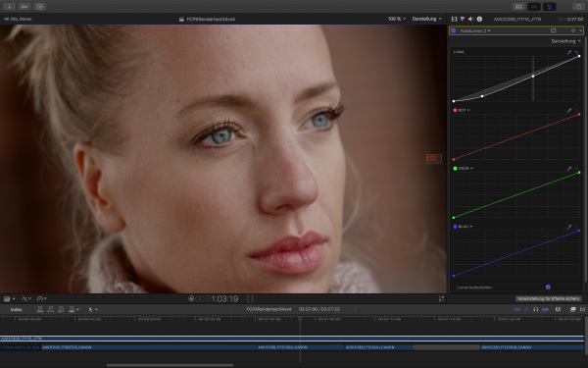Screen dimensions: 588x368
Task: Click play button beside timecode
Action: [191, 299]
